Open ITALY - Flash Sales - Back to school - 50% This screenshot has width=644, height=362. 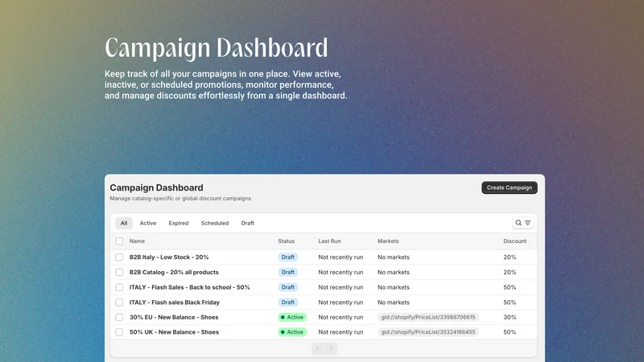(189, 287)
